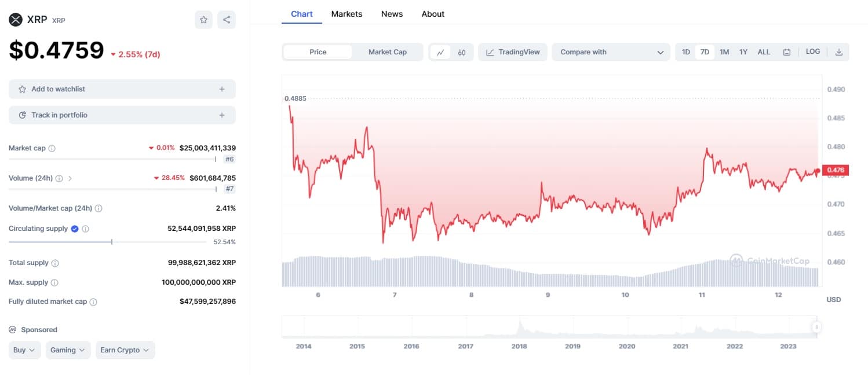Click the timeline range slider handle

(816, 327)
